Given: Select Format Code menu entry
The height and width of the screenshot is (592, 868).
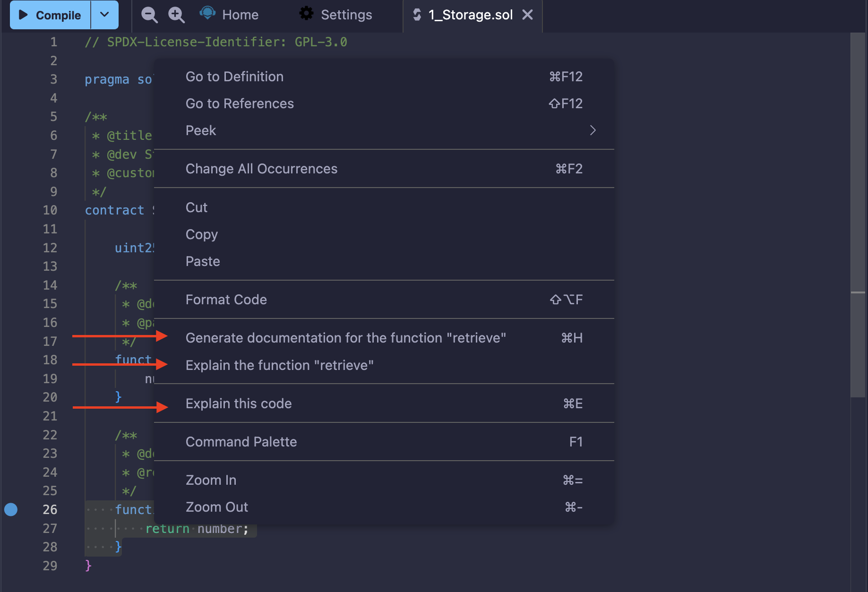Looking at the screenshot, I should click(384, 300).
